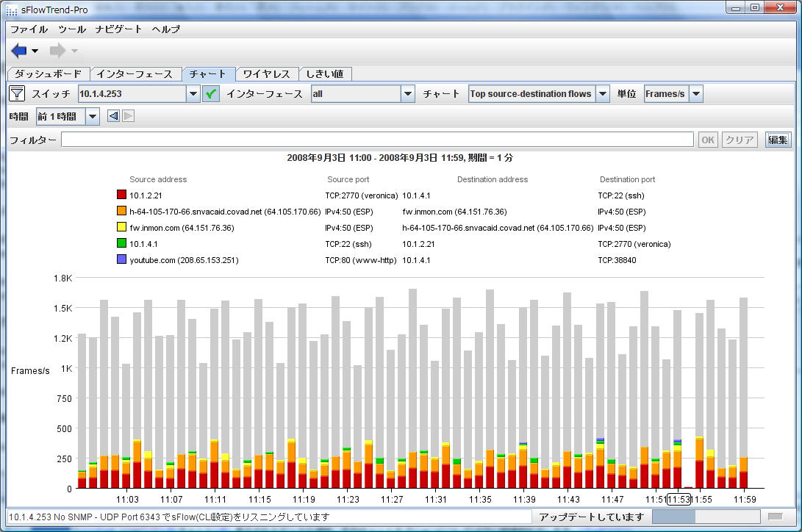Click status indicator icon at bottom right

point(775,517)
